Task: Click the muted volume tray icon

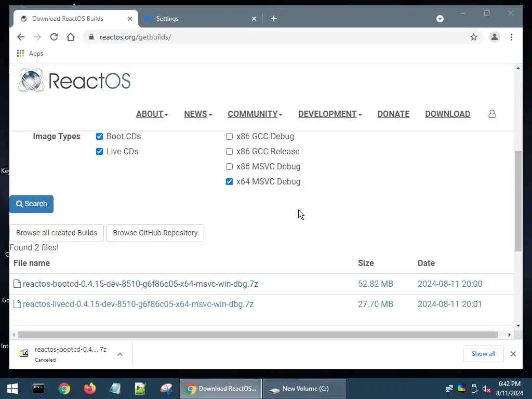Action: [x=486, y=389]
